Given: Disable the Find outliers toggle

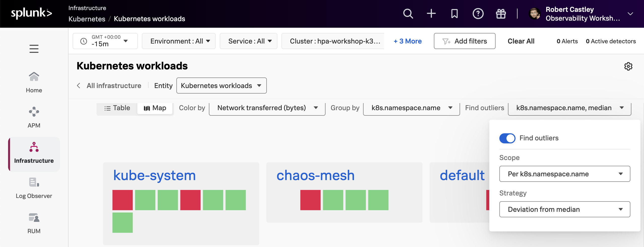Looking at the screenshot, I should coord(507,138).
